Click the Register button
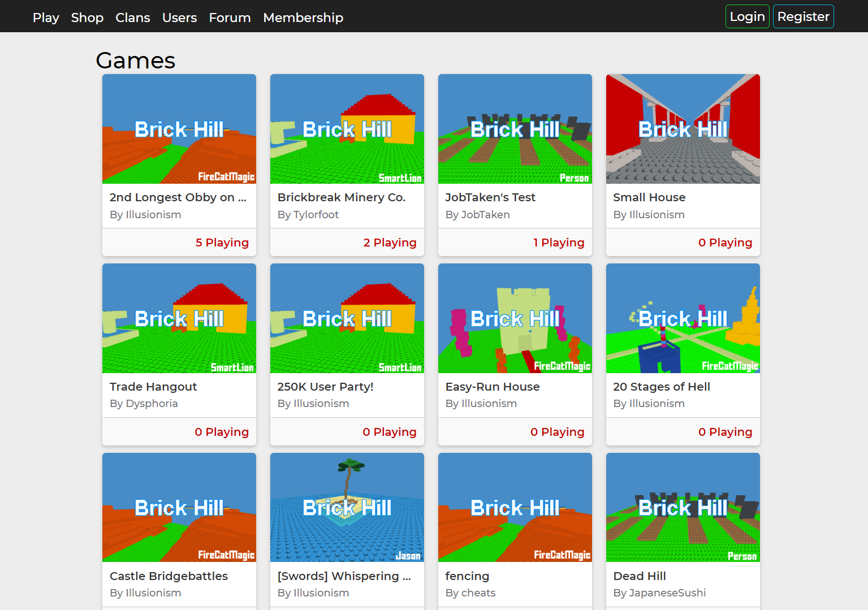 pos(803,16)
